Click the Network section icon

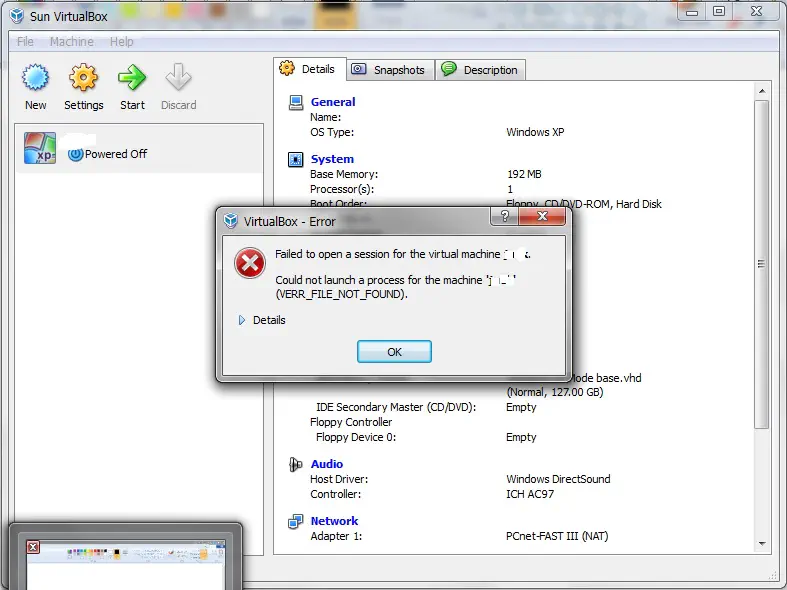pyautogui.click(x=296, y=521)
